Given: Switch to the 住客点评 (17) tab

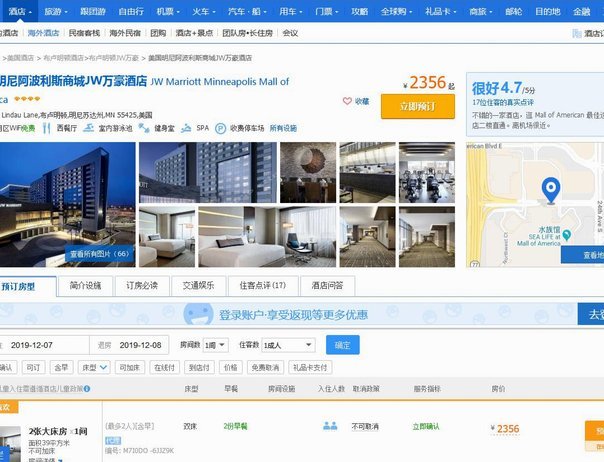Looking at the screenshot, I should pos(263,286).
